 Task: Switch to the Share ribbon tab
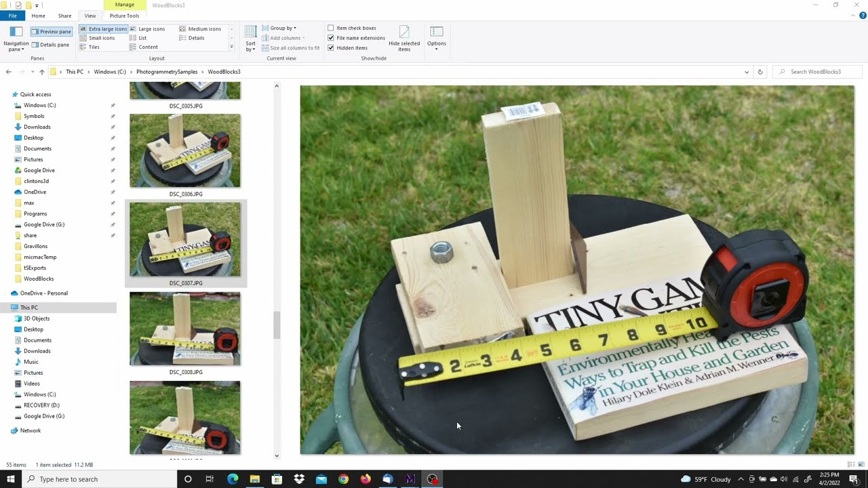pos(64,16)
